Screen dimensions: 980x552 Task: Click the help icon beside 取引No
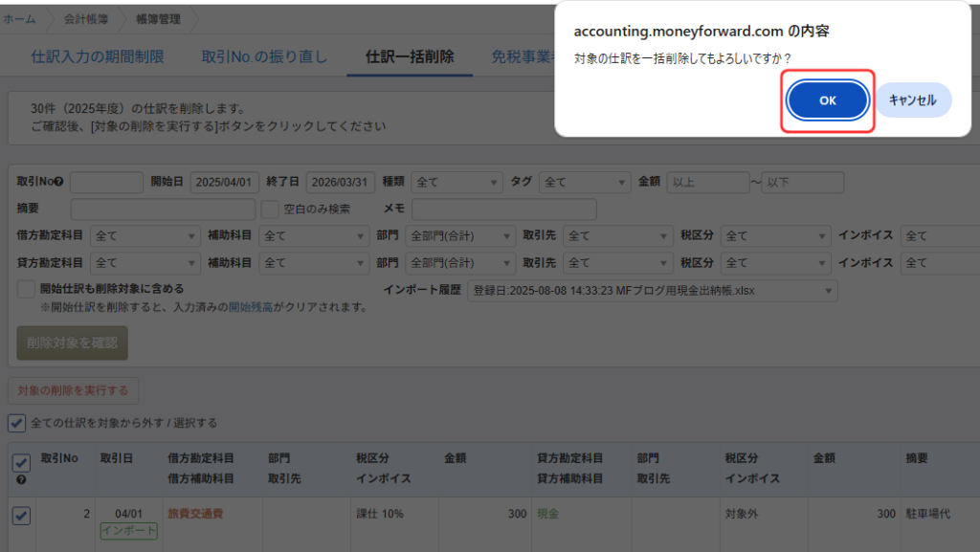coord(59,183)
